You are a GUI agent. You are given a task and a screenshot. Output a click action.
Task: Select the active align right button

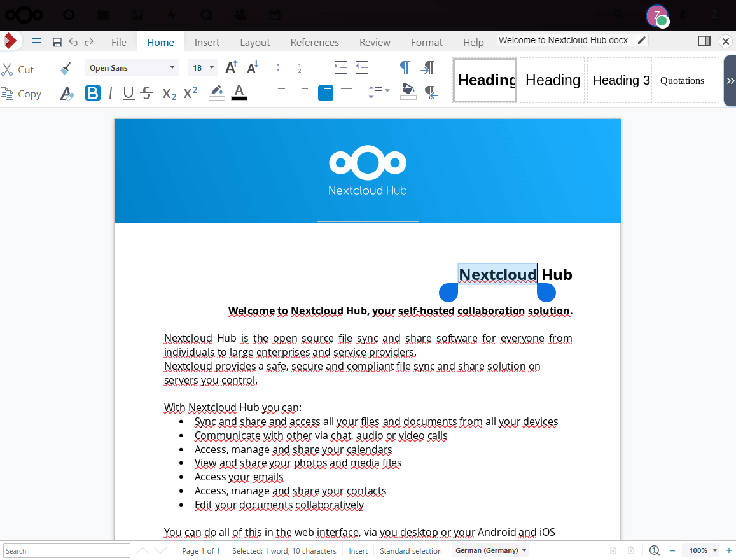pyautogui.click(x=325, y=93)
